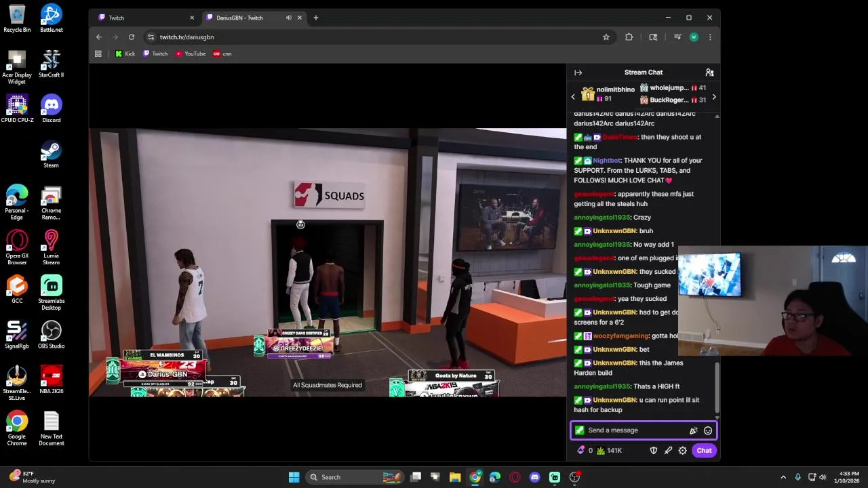Show next gift leaderboard entries
The image size is (868, 488).
pyautogui.click(x=714, y=97)
